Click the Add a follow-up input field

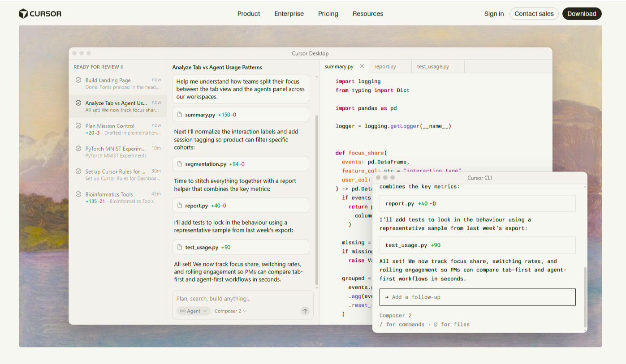point(477,297)
